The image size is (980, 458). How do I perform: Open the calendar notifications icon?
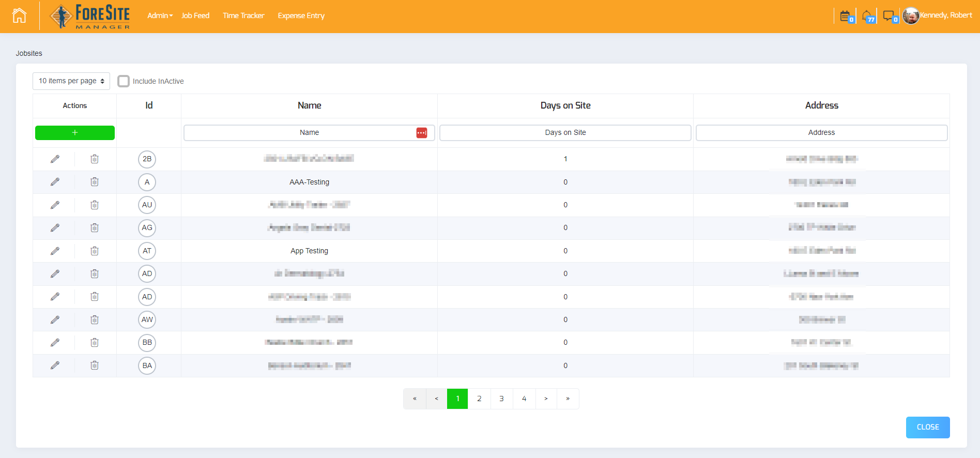pos(846,16)
